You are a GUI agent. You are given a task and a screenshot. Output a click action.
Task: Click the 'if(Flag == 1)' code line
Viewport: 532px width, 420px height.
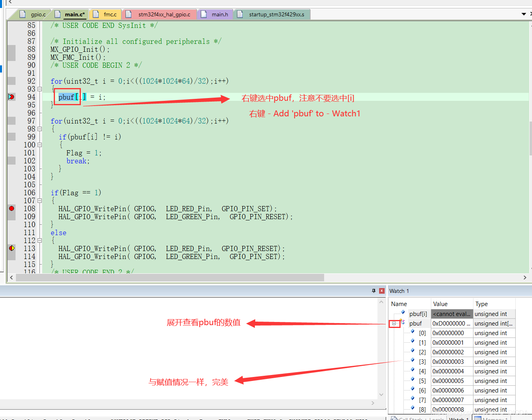click(x=76, y=193)
